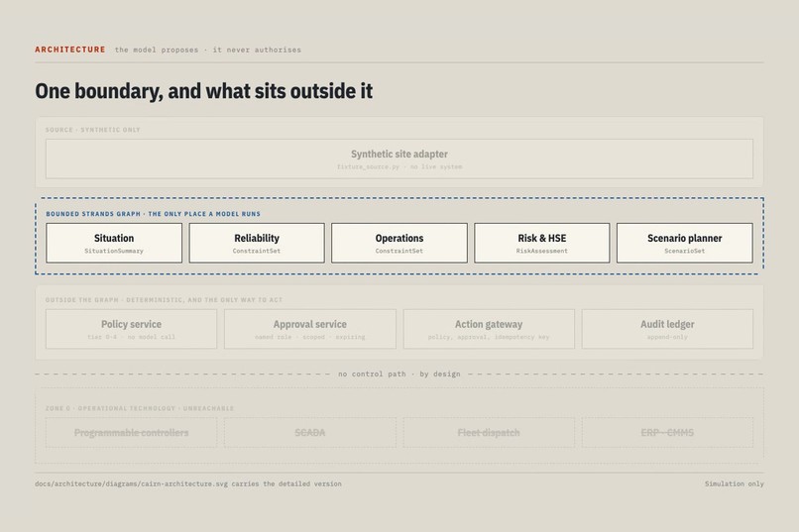Screen dimensions: 799x532
Task: Click the 'RiskAssessment' subtitle text
Action: point(542,251)
